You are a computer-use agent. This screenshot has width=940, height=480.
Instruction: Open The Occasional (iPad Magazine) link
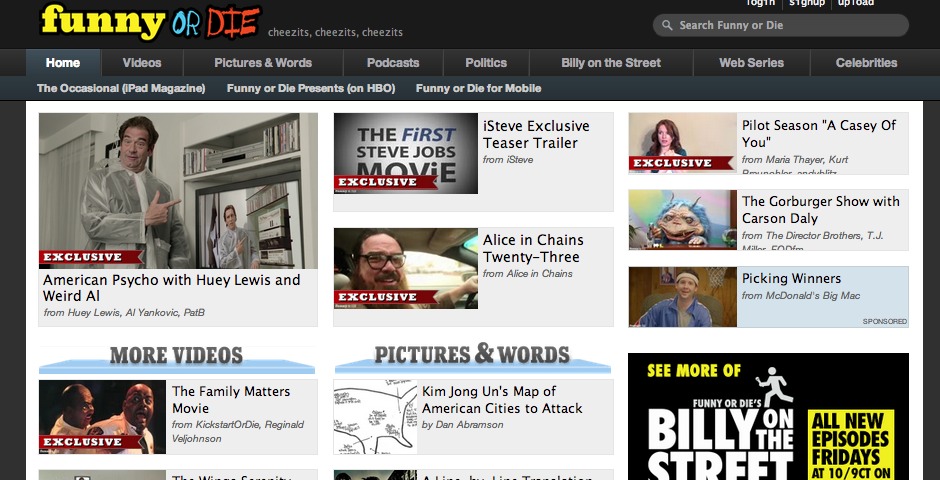121,88
